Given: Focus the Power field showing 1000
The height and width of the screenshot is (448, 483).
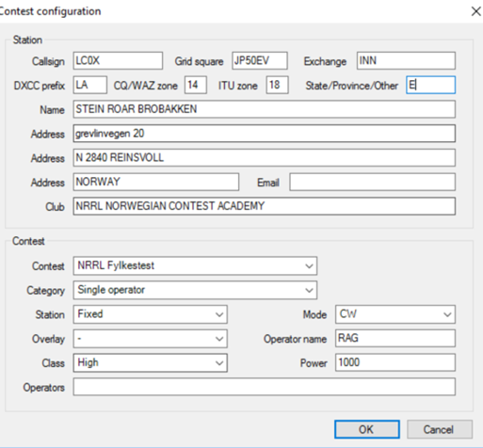Looking at the screenshot, I should click(x=395, y=362).
